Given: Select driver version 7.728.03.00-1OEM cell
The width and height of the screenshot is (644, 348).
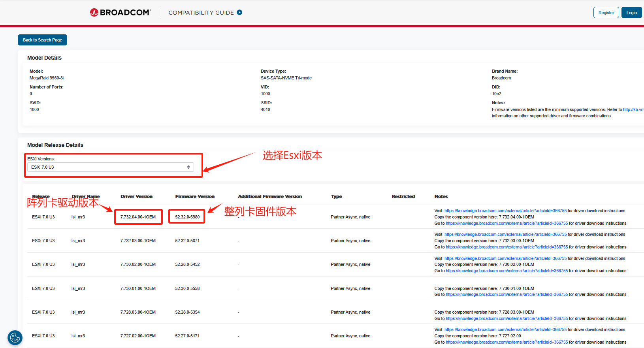Looking at the screenshot, I should 138,312.
